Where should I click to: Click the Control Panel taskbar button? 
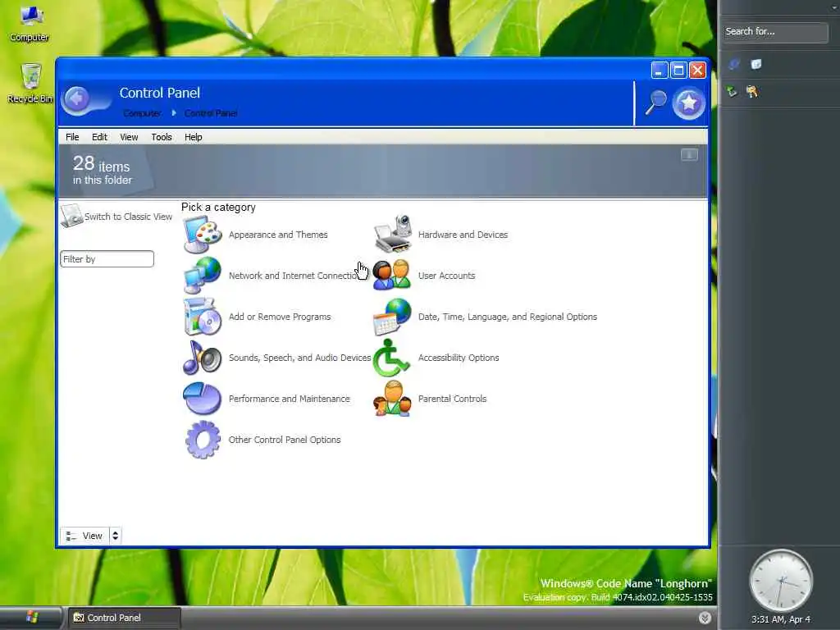pos(124,618)
